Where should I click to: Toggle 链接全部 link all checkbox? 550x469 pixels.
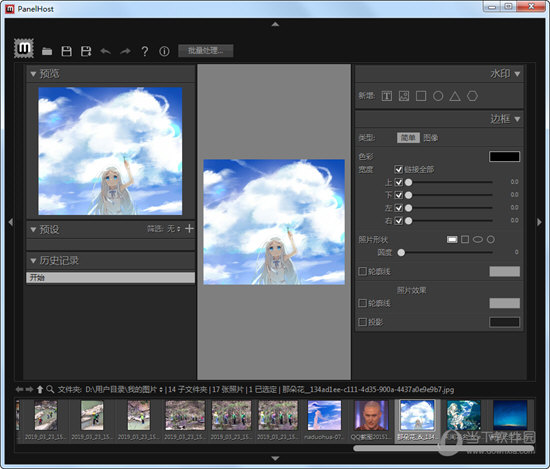point(398,169)
